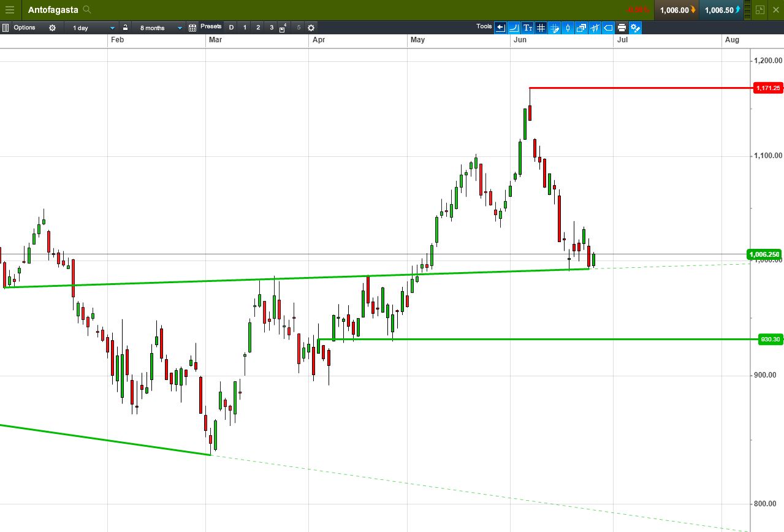The image size is (784, 532).
Task: Open the hamburger menu beside Antofagasta
Action: pyautogui.click(x=10, y=10)
